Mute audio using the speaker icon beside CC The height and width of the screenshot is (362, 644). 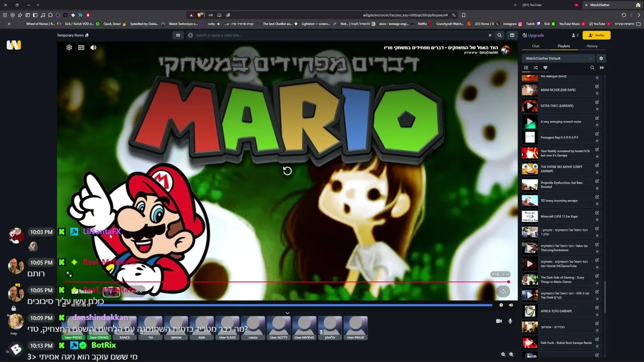tap(93, 47)
